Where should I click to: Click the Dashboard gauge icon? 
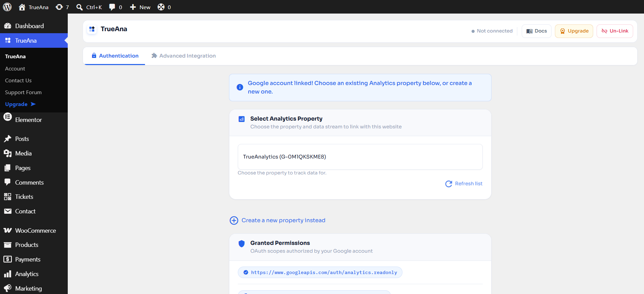tap(7, 26)
